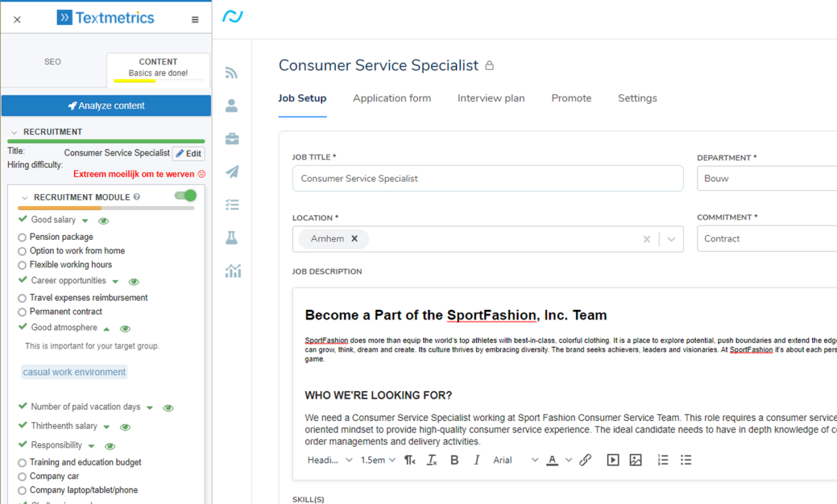
Task: Switch to the Application form tab
Action: (x=392, y=98)
